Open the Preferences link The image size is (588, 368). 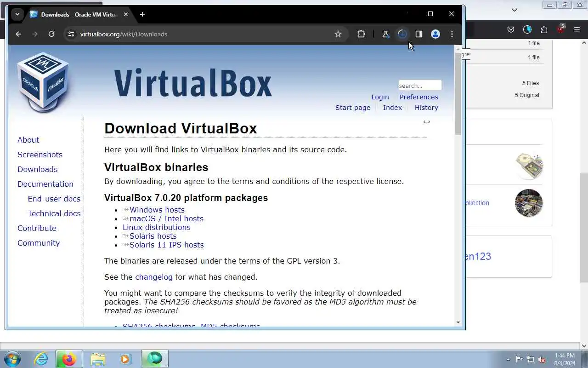click(419, 97)
